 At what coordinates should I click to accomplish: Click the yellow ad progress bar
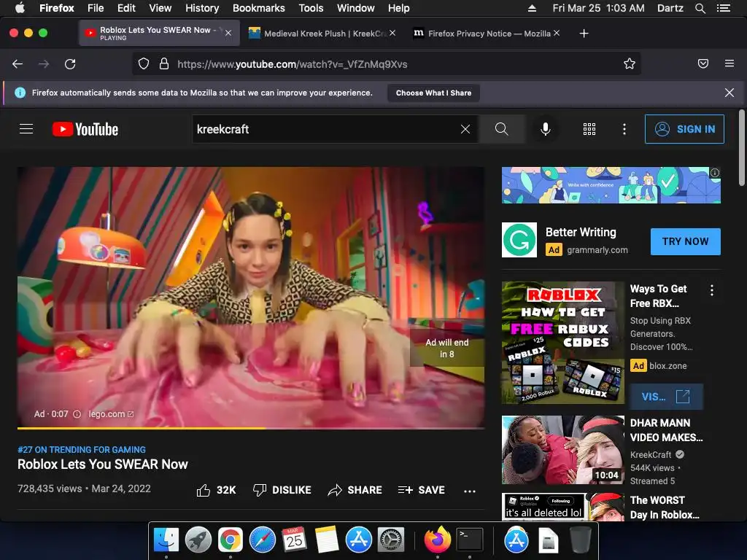pos(141,428)
